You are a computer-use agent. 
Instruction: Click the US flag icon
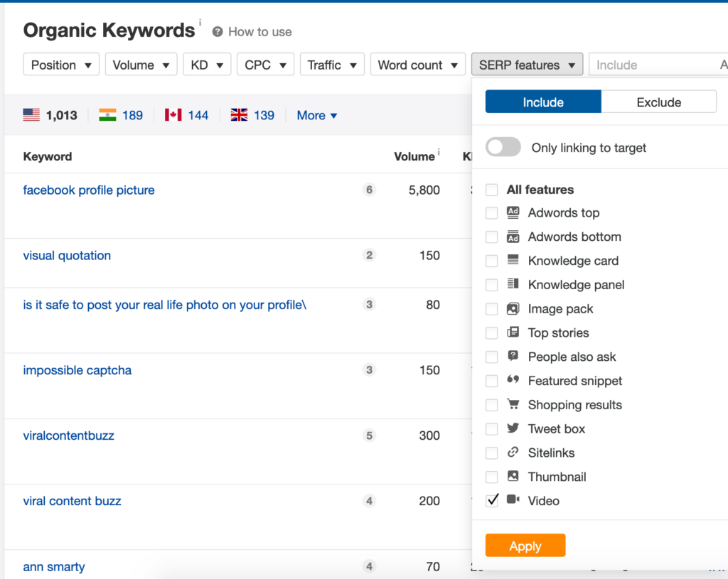coord(31,114)
